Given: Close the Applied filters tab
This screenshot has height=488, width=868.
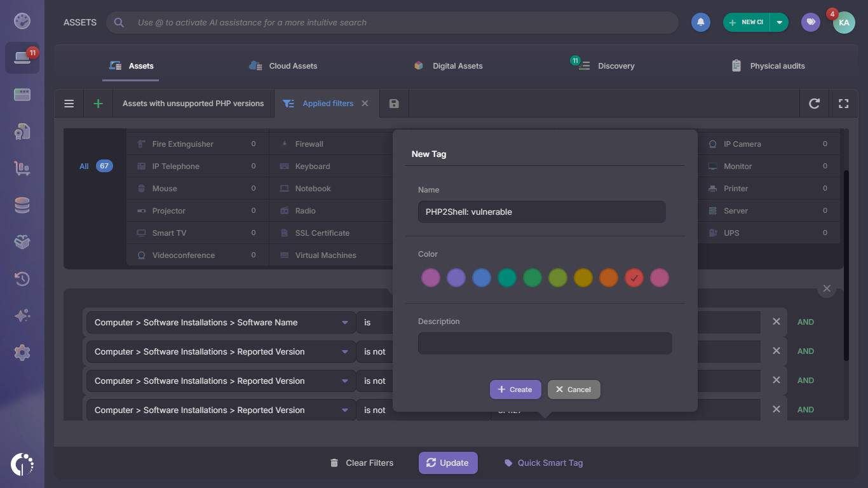Looking at the screenshot, I should (x=365, y=103).
